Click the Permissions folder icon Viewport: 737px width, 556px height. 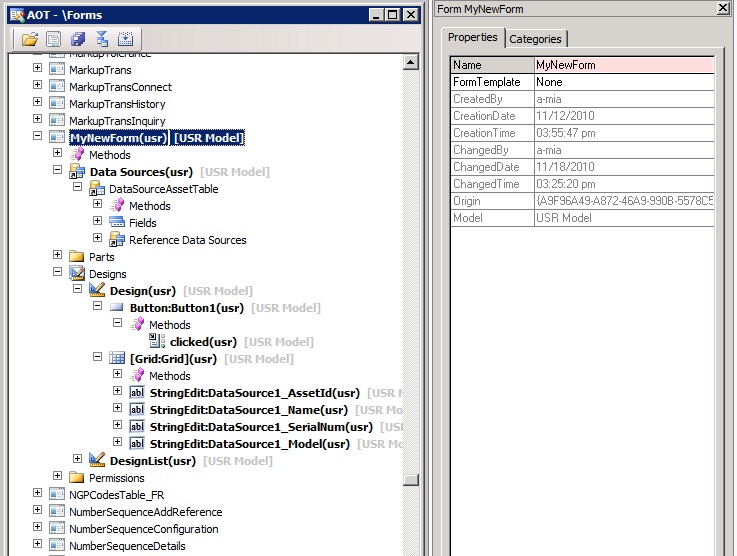click(x=77, y=478)
